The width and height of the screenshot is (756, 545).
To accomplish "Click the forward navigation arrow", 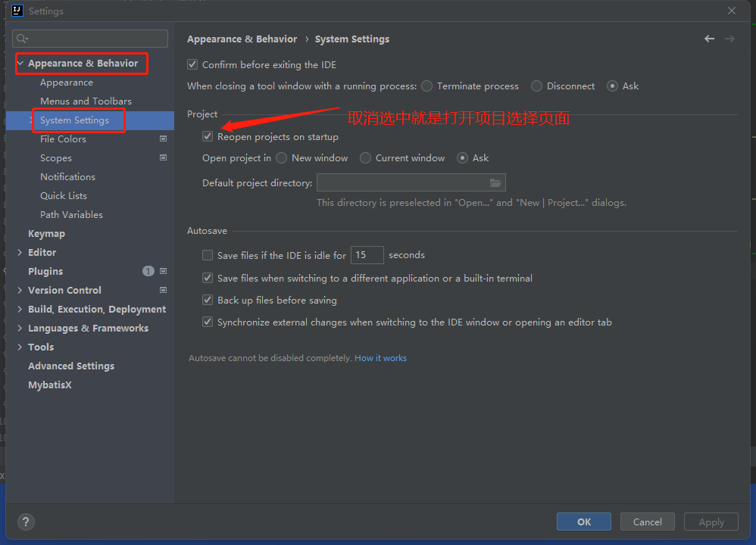I will (729, 39).
